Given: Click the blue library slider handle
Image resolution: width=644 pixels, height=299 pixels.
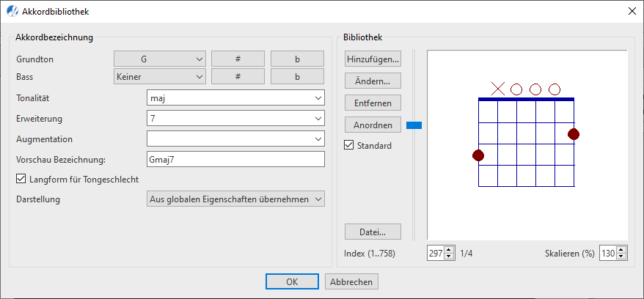Looking at the screenshot, I should coord(414,125).
